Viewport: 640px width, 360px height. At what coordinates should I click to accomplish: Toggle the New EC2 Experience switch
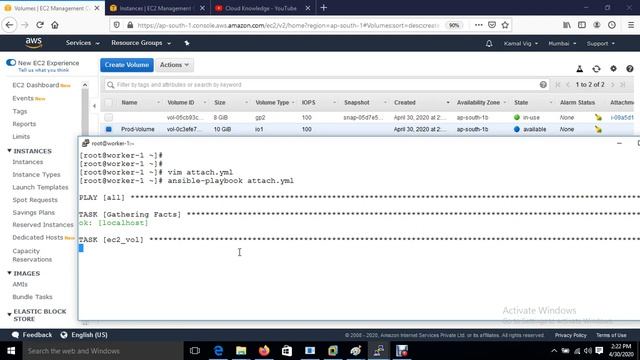click(x=11, y=62)
